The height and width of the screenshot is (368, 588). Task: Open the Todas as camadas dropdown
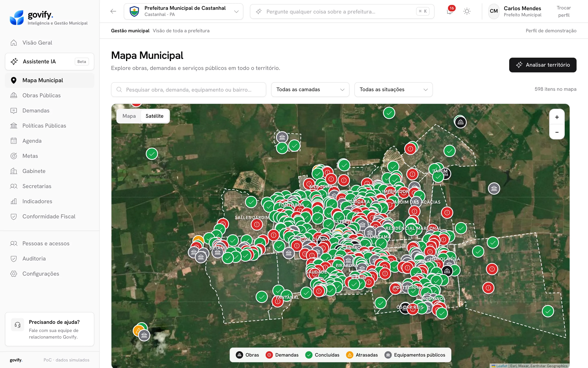click(x=310, y=90)
